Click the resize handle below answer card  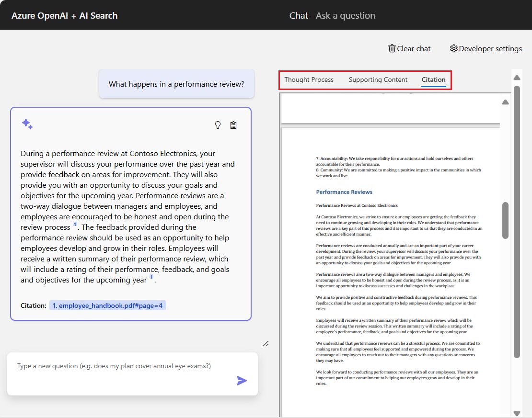coord(266,343)
